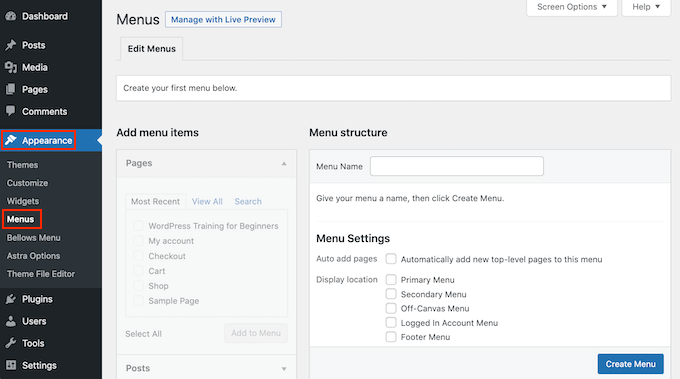680x379 pixels.
Task: Check the Secondary Menu display location
Action: click(391, 294)
